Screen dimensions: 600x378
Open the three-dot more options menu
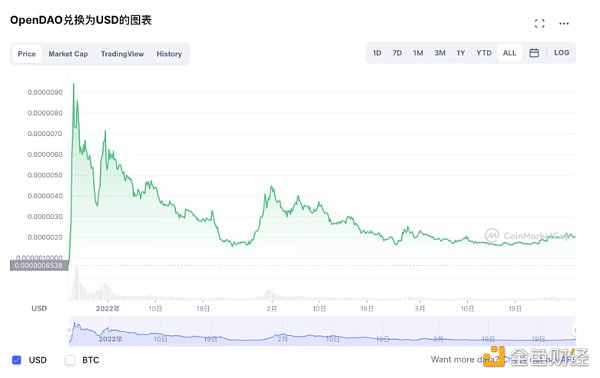tap(564, 23)
